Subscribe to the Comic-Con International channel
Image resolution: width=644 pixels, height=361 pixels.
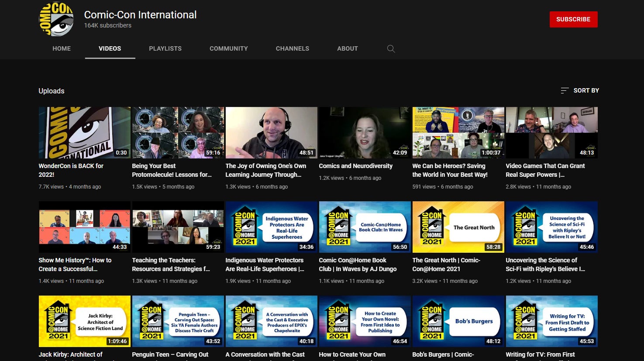pyautogui.click(x=573, y=19)
